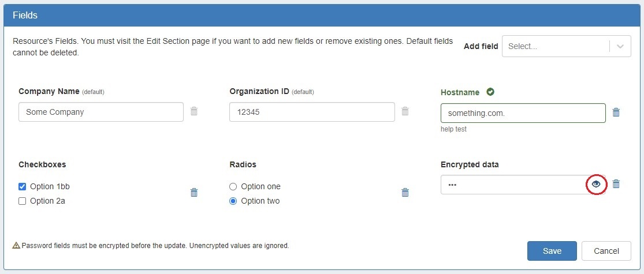
Task: Click the Hostname input field
Action: coord(523,113)
